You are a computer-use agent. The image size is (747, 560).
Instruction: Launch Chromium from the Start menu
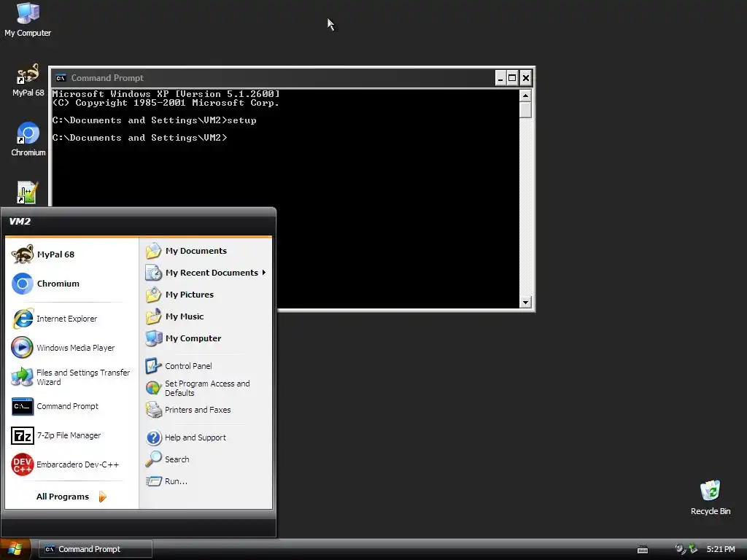(71, 284)
